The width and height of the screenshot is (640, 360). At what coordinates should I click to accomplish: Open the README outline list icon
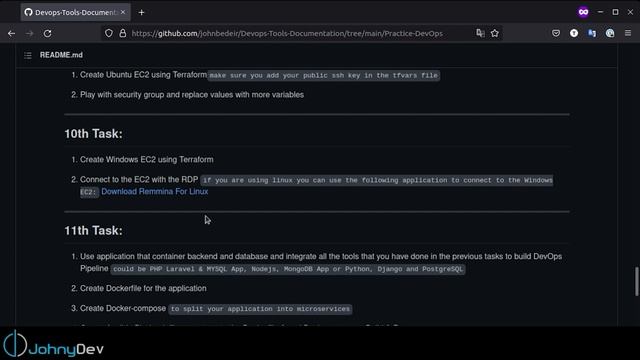click(x=28, y=55)
